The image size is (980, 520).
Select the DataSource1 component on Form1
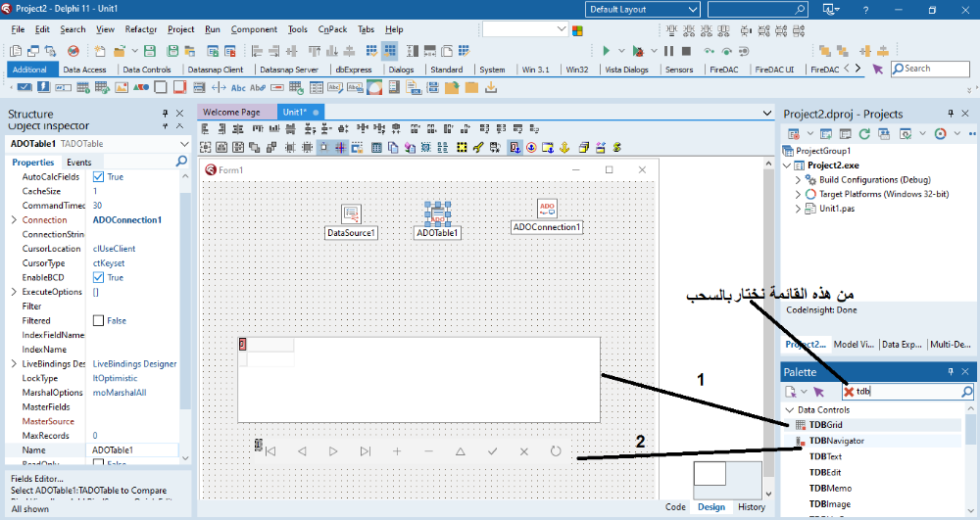pos(351,214)
